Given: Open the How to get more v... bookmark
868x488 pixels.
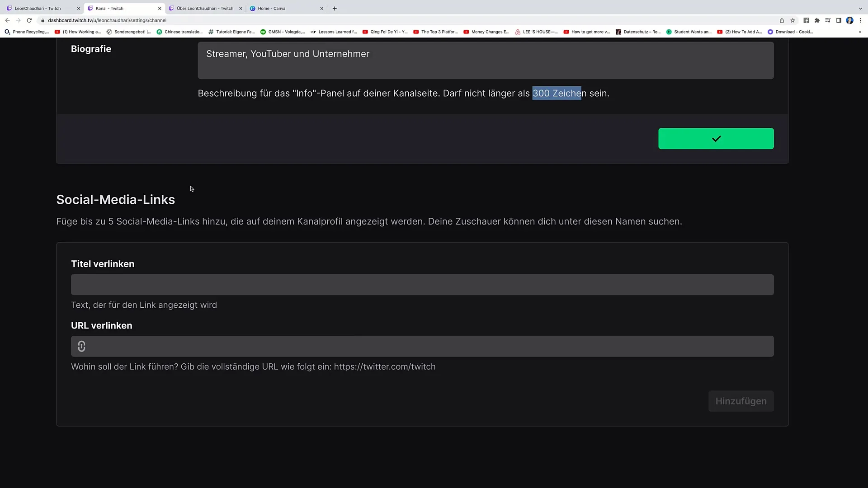Looking at the screenshot, I should 587,32.
